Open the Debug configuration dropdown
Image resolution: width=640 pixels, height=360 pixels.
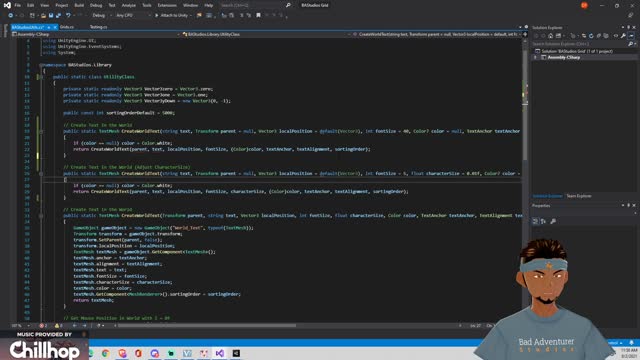click(102, 16)
